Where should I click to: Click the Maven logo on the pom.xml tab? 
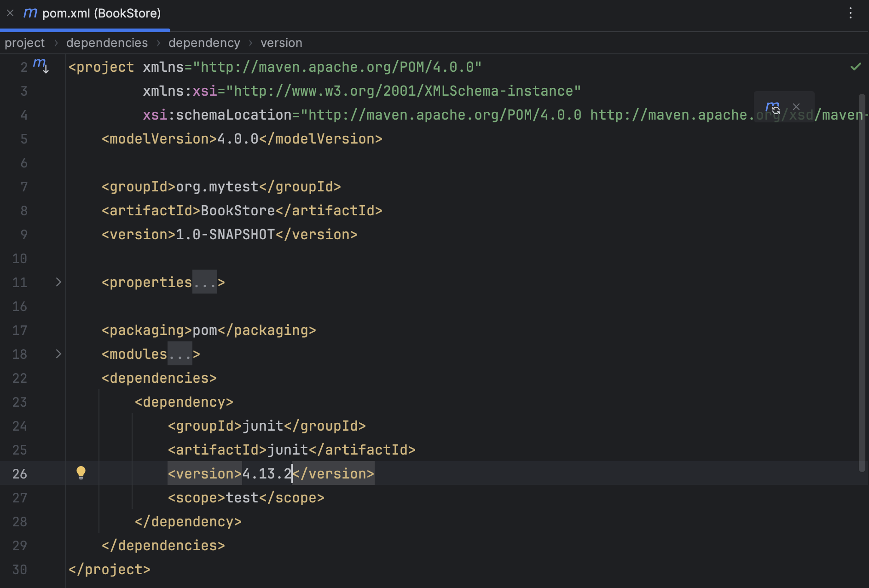[30, 13]
